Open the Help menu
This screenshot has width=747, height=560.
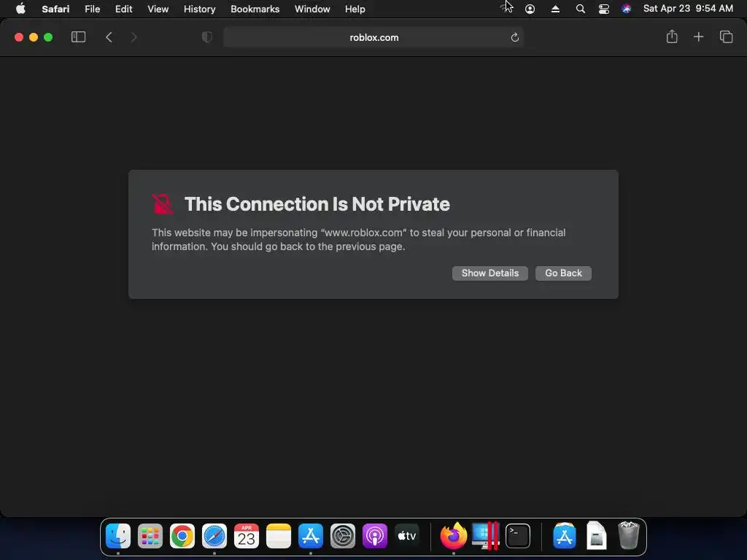pos(355,9)
